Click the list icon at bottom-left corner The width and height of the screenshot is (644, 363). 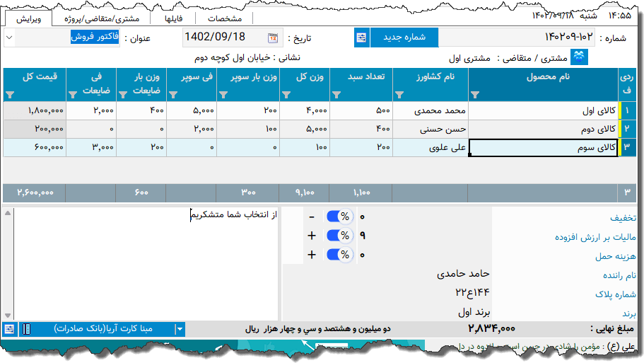pos(9,329)
